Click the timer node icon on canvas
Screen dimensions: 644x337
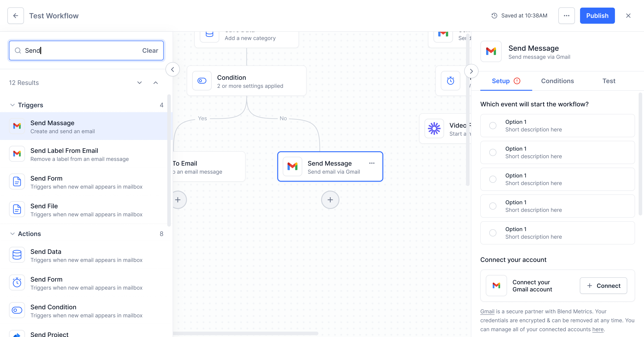point(451,81)
